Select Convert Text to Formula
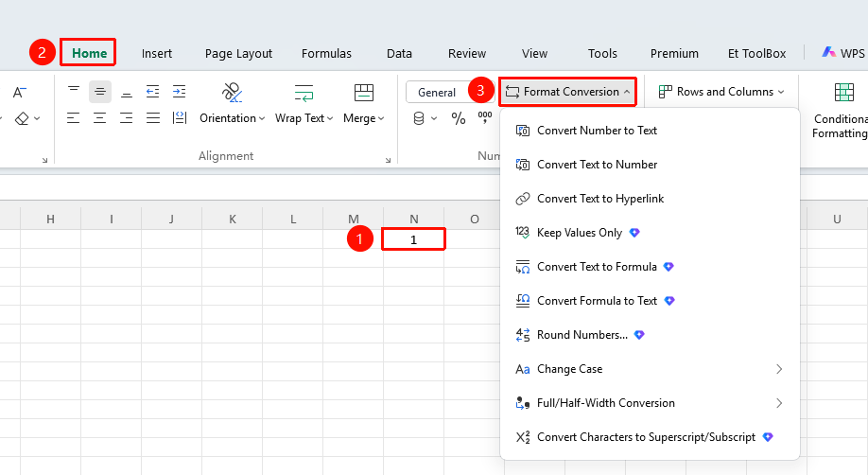This screenshot has height=475, width=868. (x=650, y=267)
